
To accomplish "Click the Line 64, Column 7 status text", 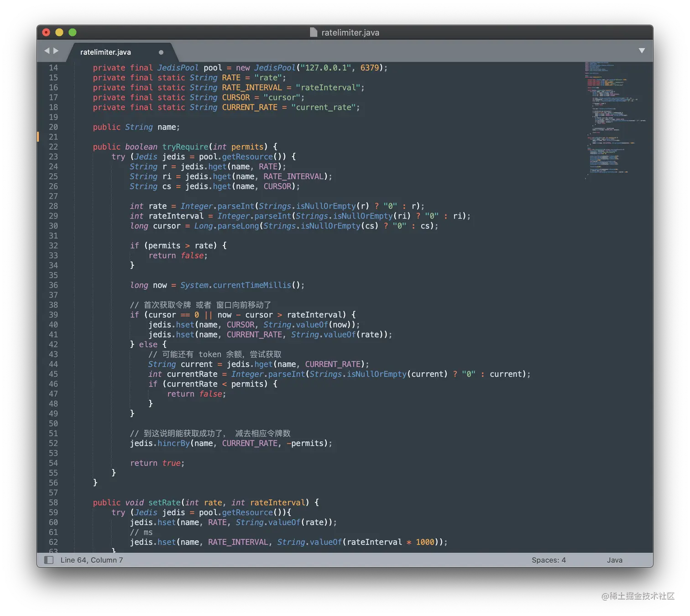I will click(x=92, y=560).
